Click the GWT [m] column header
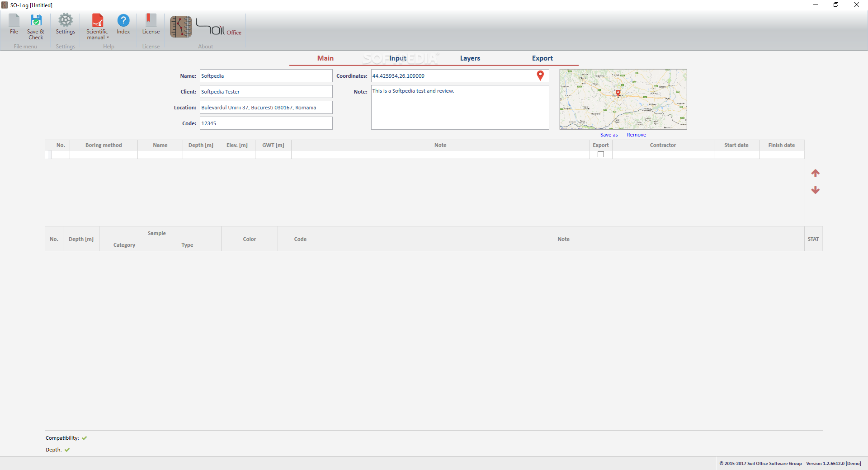 (273, 145)
